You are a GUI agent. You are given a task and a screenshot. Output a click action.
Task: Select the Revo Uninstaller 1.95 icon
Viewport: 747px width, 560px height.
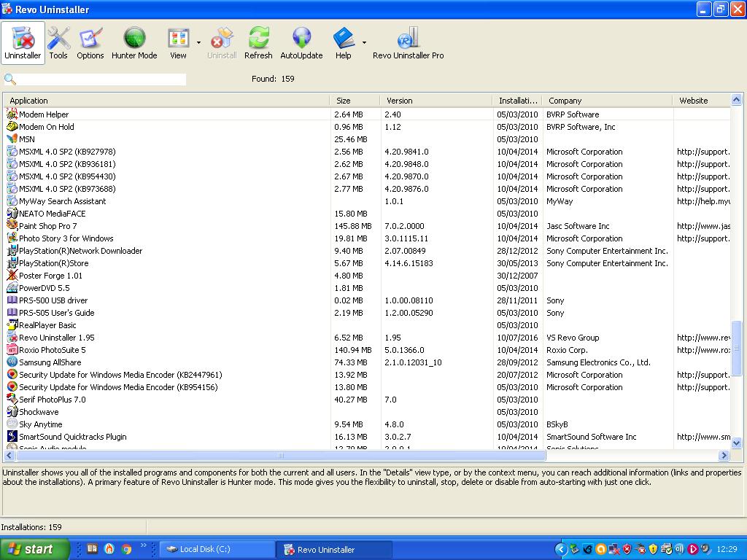(x=12, y=337)
